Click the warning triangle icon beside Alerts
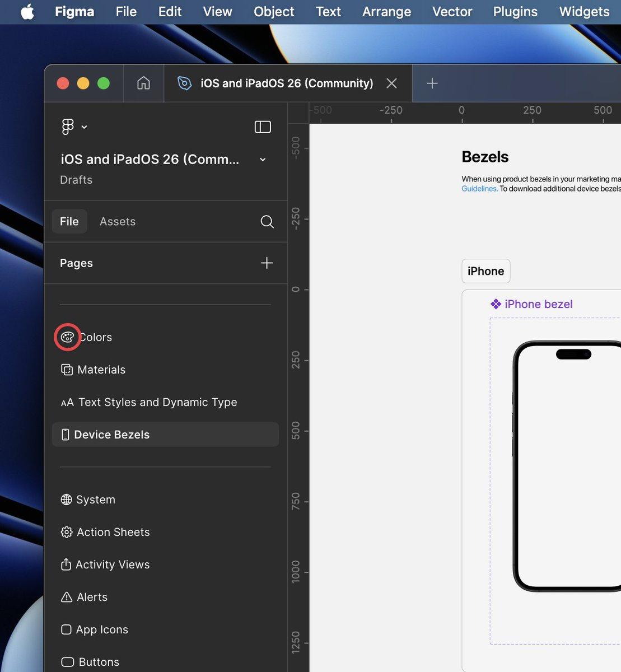This screenshot has width=621, height=672. (x=67, y=597)
